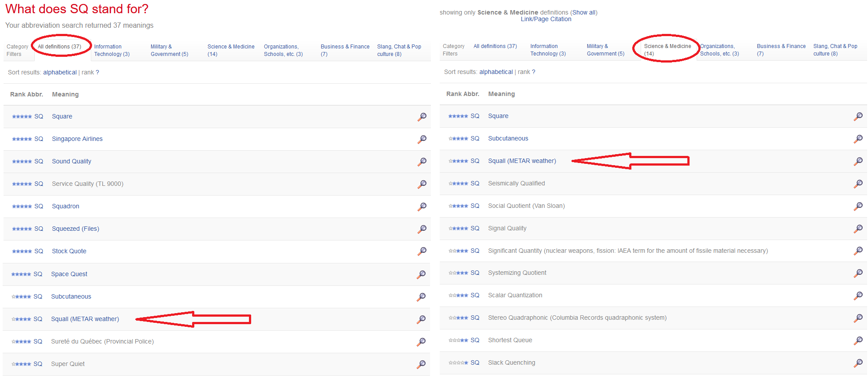The width and height of the screenshot is (868, 377).
Task: Click magnifier icon for Seismically Qualified row
Action: click(858, 184)
